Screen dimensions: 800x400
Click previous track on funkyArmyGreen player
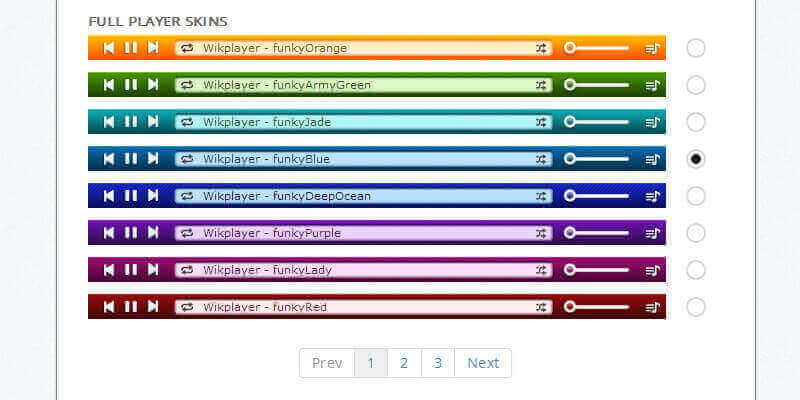coord(109,85)
